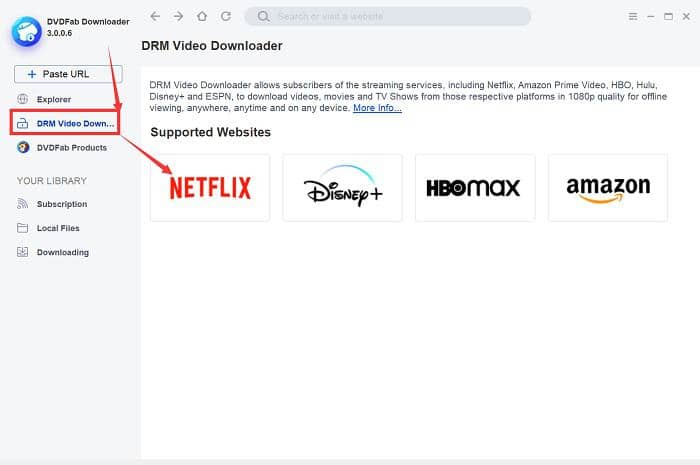Open the Netflix supported website tile
The image size is (700, 465).
point(210,188)
